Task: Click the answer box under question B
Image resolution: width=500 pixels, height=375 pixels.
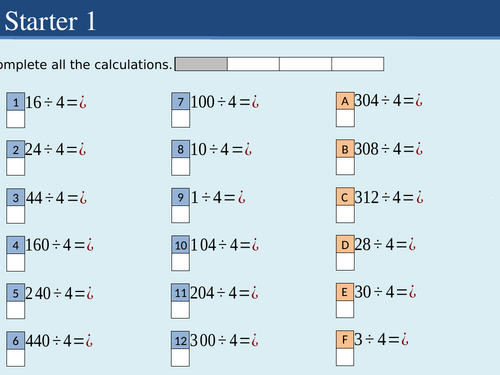Action: tap(345, 166)
